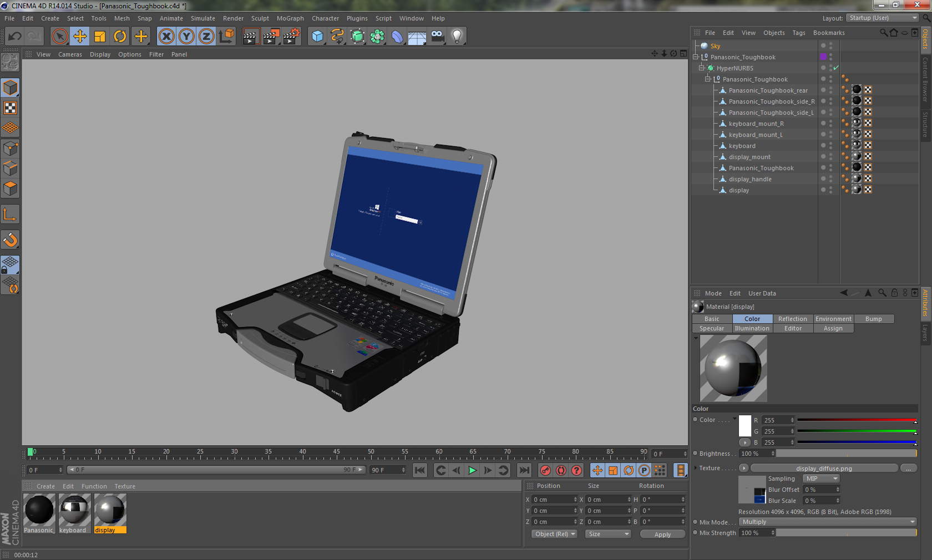This screenshot has width=932, height=560.
Task: Open Render Settings
Action: (x=292, y=37)
